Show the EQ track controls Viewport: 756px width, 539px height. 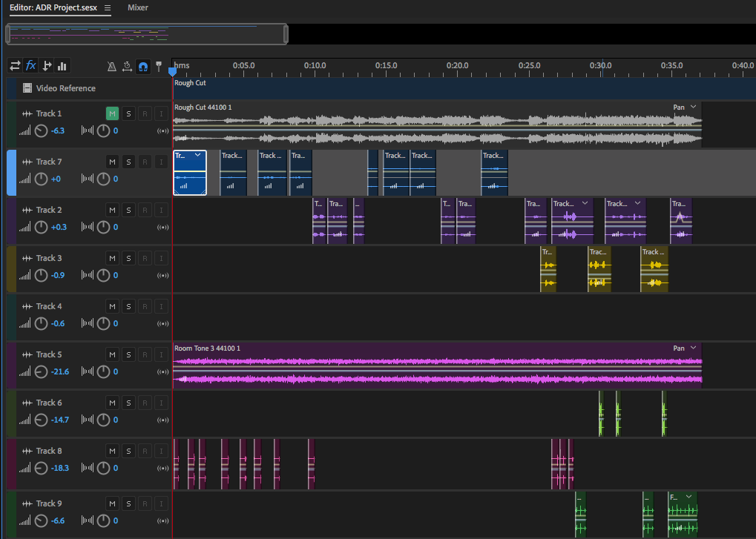click(x=63, y=66)
